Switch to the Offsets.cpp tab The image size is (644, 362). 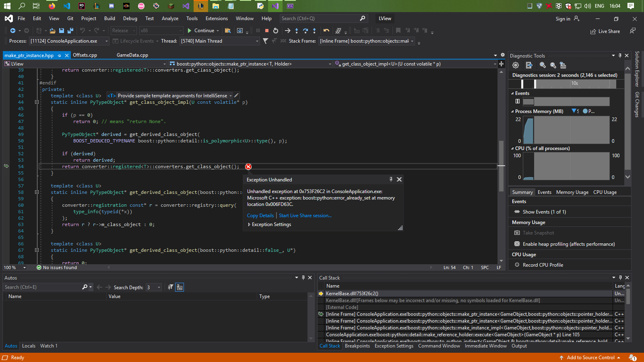point(85,55)
